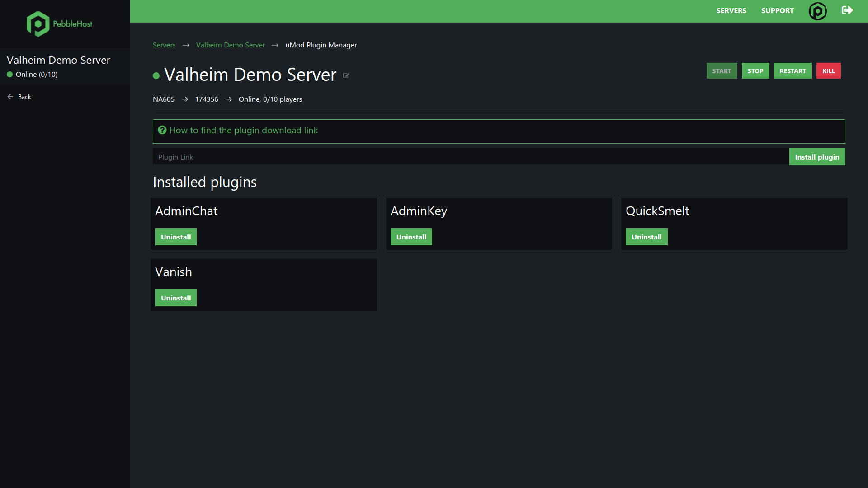Open the Support menu in top bar
Screen dimensions: 868x488
777,11
